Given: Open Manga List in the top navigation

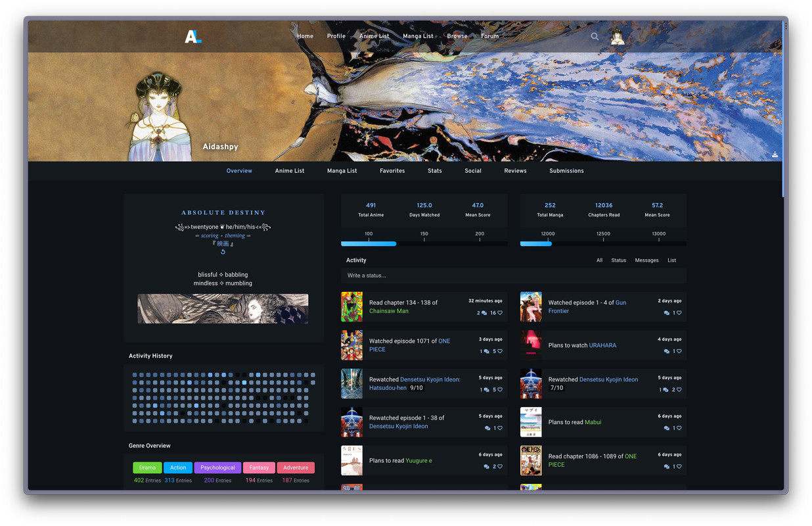Looking at the screenshot, I should tap(418, 36).
